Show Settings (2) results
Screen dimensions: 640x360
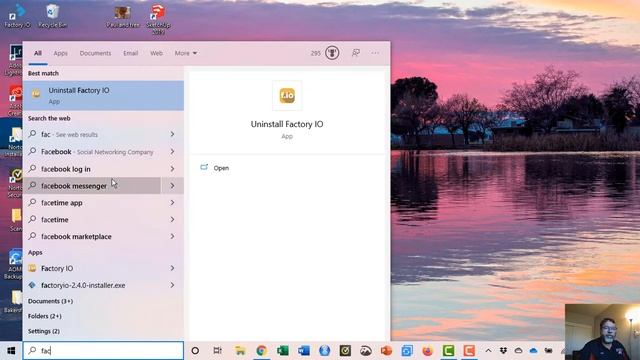(x=44, y=331)
